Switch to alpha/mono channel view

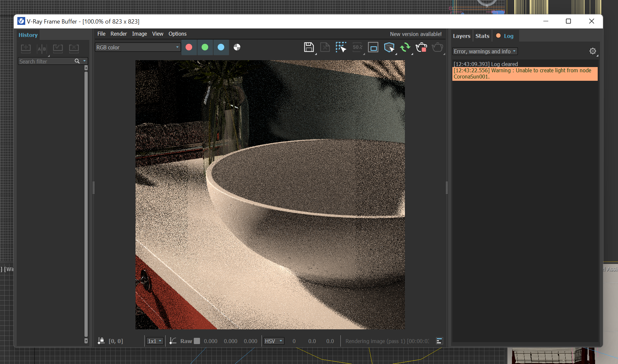(x=237, y=47)
